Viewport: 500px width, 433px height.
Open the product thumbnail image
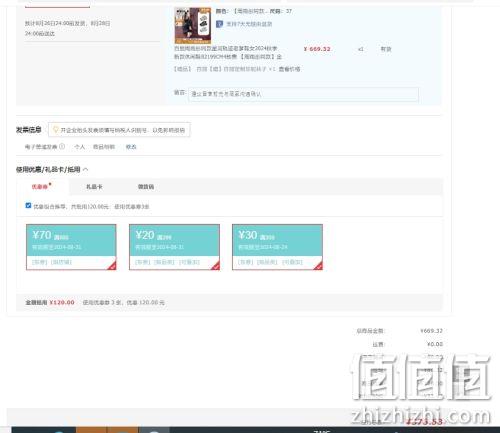tap(193, 26)
